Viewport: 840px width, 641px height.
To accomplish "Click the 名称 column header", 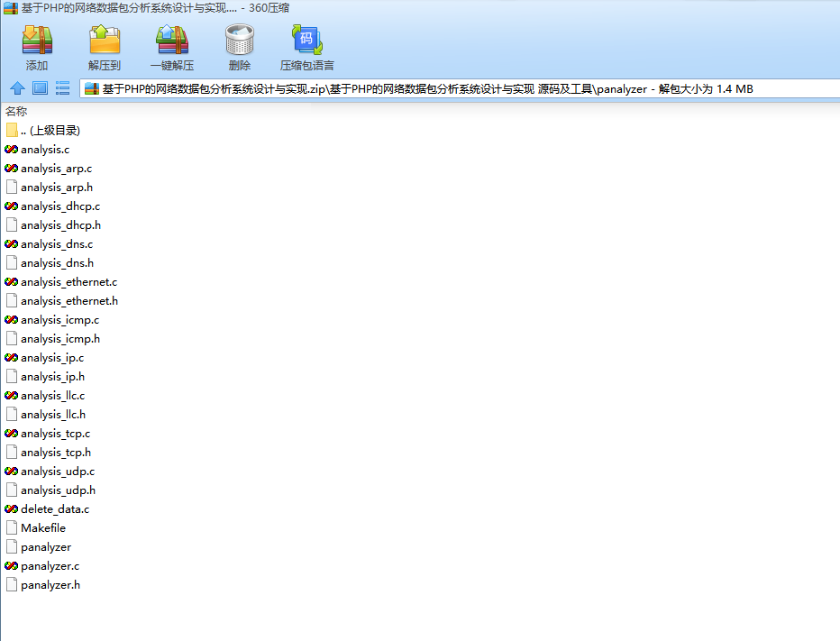I will pos(16,112).
